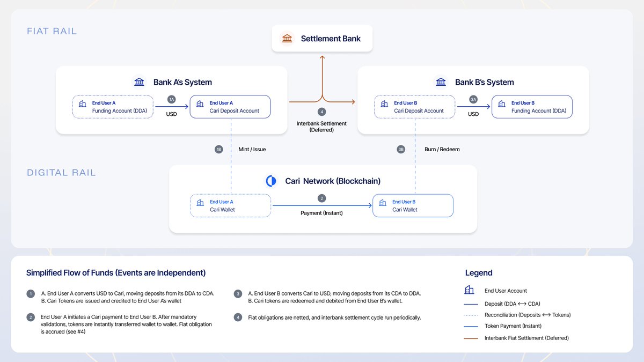Click 'Funding Account (DDA)' text for End User A
Screen dimensions: 644x362
click(x=119, y=111)
